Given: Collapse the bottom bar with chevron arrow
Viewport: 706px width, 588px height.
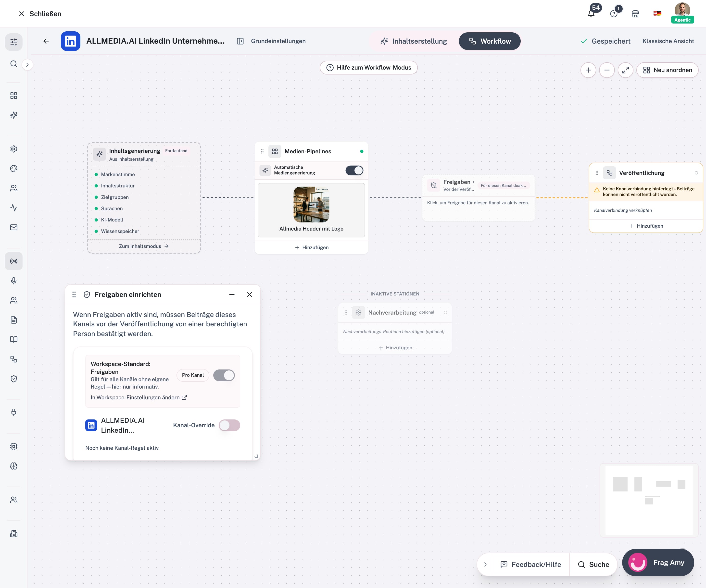Looking at the screenshot, I should (x=485, y=564).
